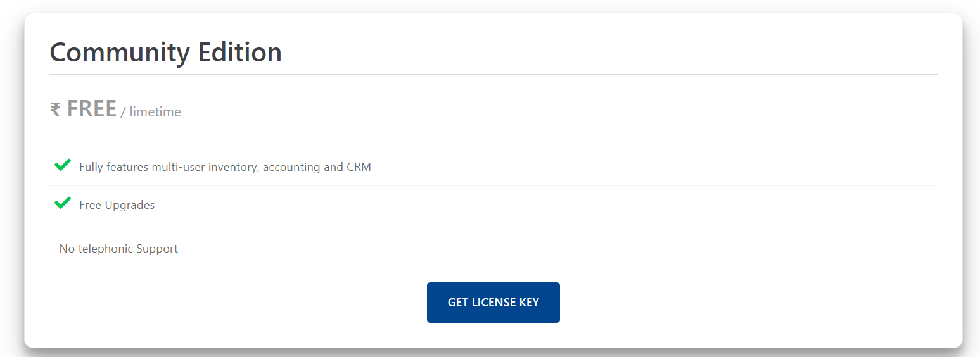Click the phrase "Fully features" in the feature list
The image size is (980, 357).
pos(114,167)
